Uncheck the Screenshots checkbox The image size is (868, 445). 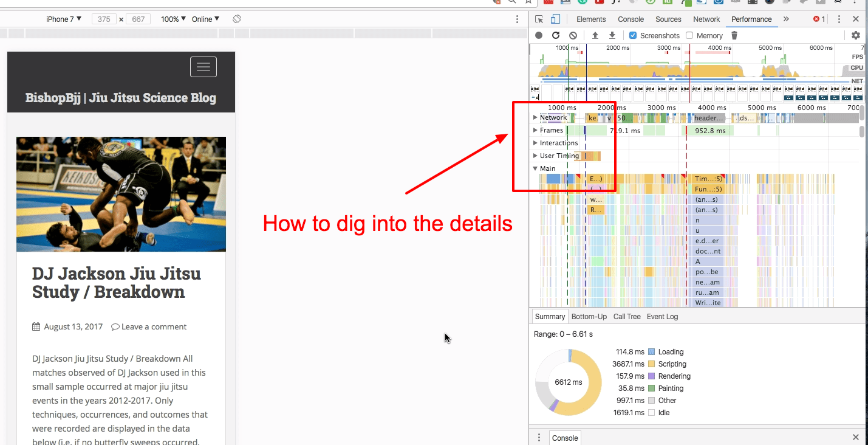coord(633,36)
